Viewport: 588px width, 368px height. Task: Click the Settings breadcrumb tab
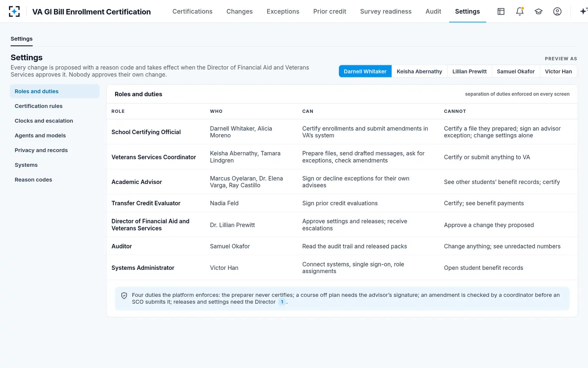point(22,39)
